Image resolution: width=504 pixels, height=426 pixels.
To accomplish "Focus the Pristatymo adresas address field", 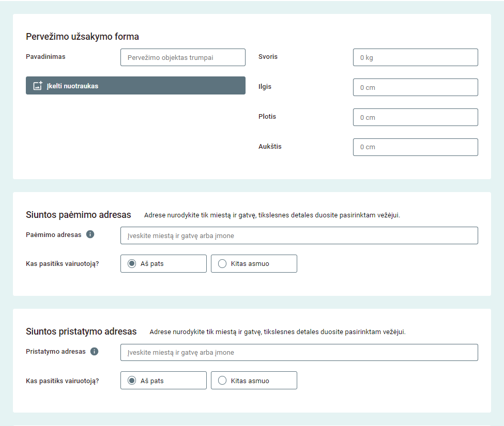I will tap(299, 353).
